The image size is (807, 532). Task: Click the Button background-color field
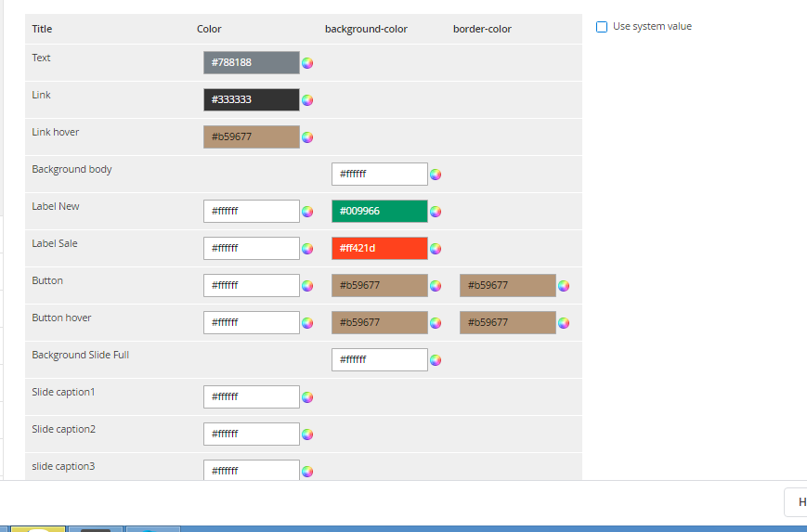pos(380,285)
